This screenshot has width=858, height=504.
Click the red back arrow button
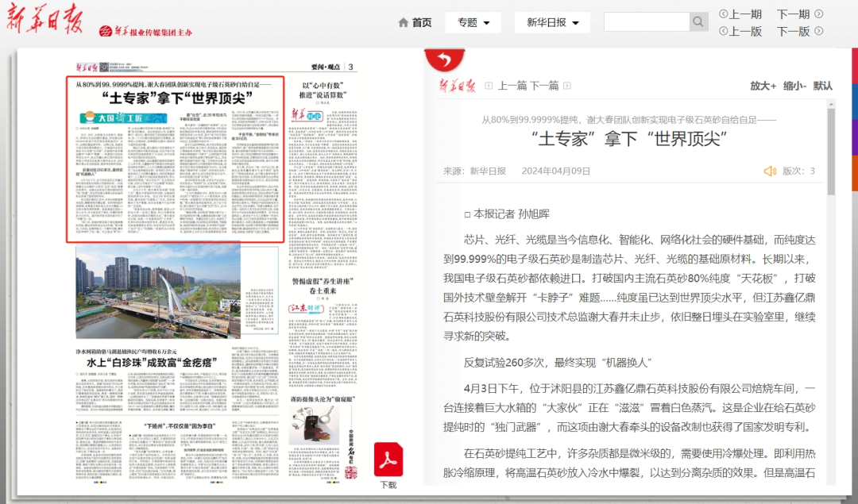[444, 59]
